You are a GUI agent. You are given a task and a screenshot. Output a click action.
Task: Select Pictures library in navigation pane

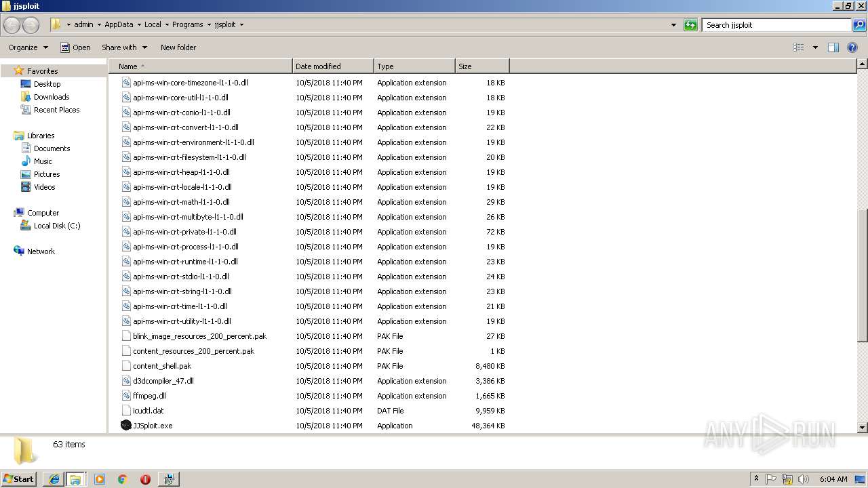pos(47,174)
